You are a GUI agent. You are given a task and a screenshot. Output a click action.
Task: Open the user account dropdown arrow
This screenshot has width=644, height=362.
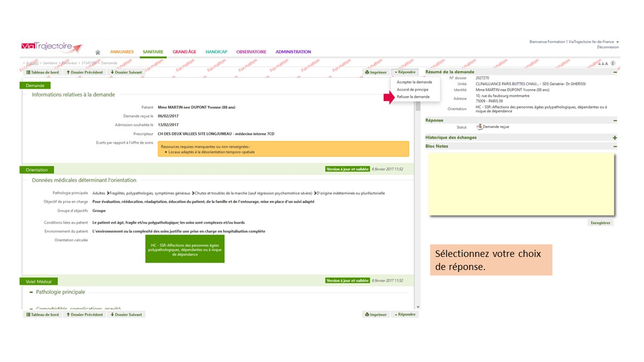click(x=617, y=42)
